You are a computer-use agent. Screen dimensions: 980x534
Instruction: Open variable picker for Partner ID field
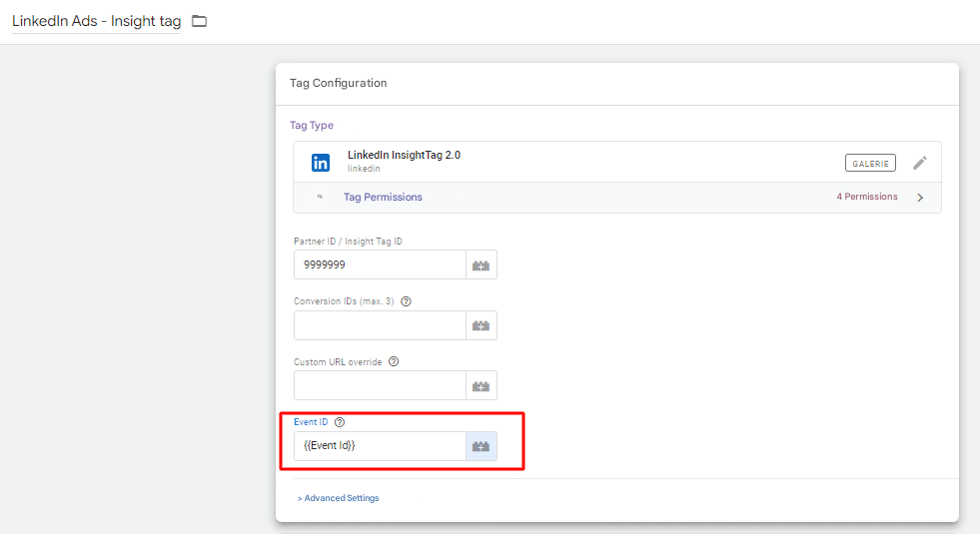(x=481, y=266)
